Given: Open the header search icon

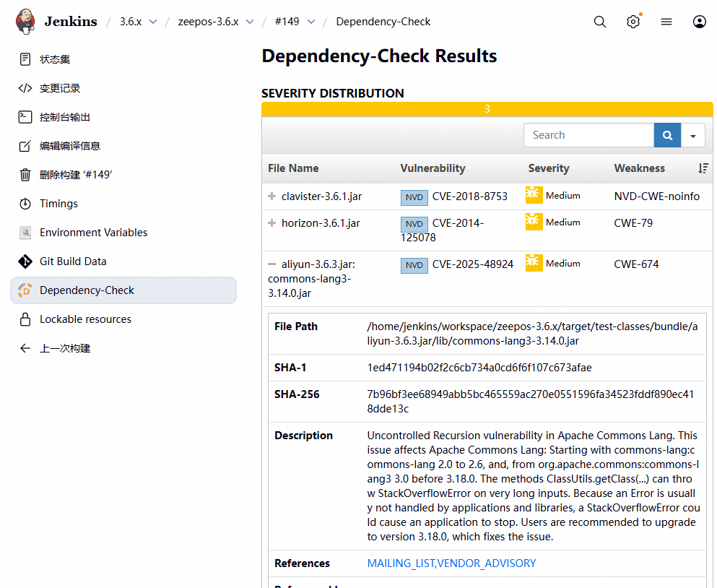Looking at the screenshot, I should [599, 22].
